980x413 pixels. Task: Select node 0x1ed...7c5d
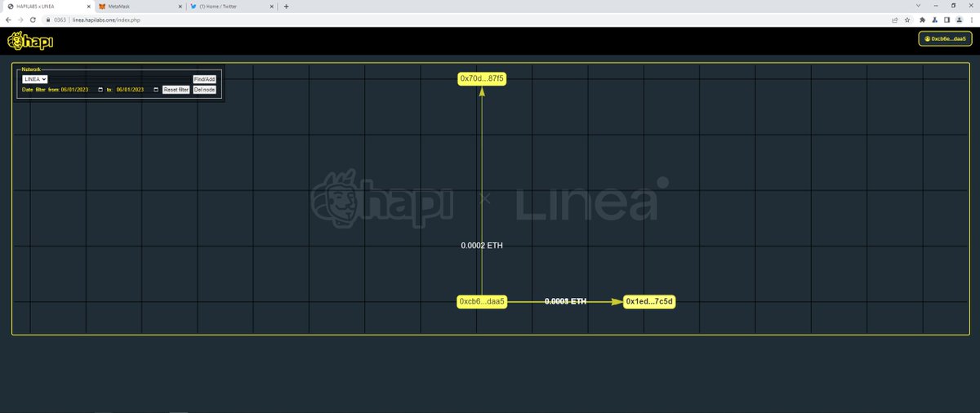coord(649,302)
